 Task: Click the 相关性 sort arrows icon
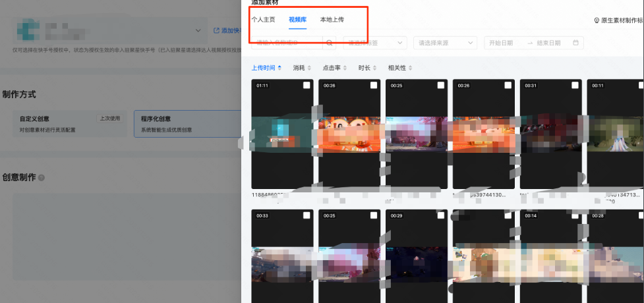click(x=411, y=68)
